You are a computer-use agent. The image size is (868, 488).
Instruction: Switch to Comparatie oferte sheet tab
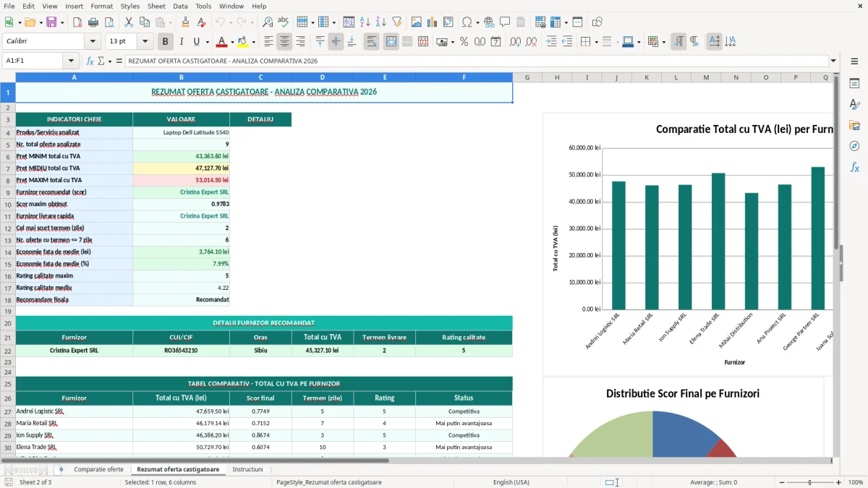(x=98, y=470)
